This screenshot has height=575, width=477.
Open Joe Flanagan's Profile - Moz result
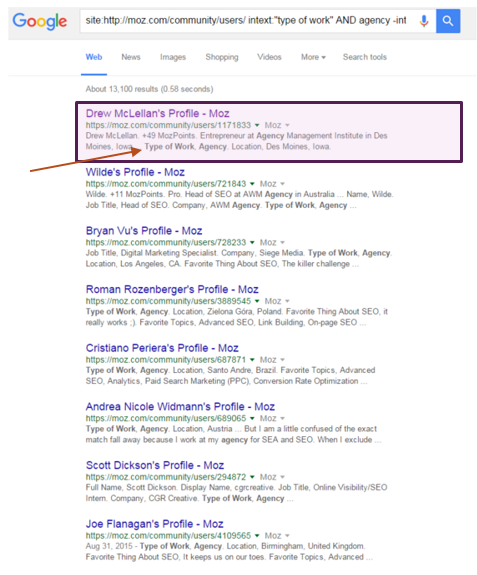click(x=154, y=524)
